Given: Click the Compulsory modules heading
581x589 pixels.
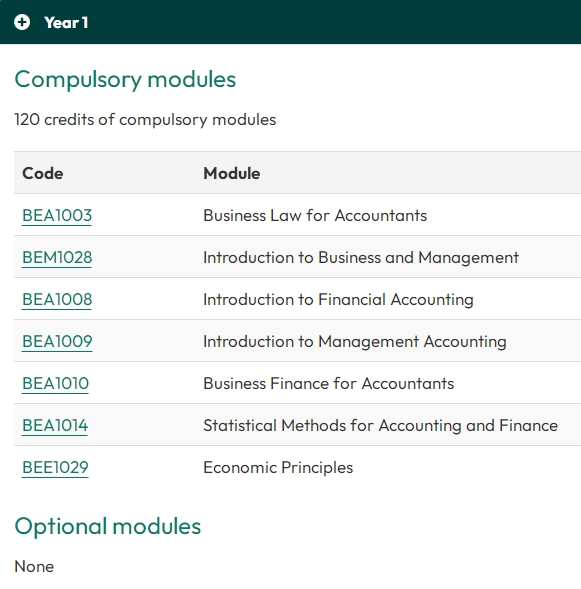Looking at the screenshot, I should [125, 80].
